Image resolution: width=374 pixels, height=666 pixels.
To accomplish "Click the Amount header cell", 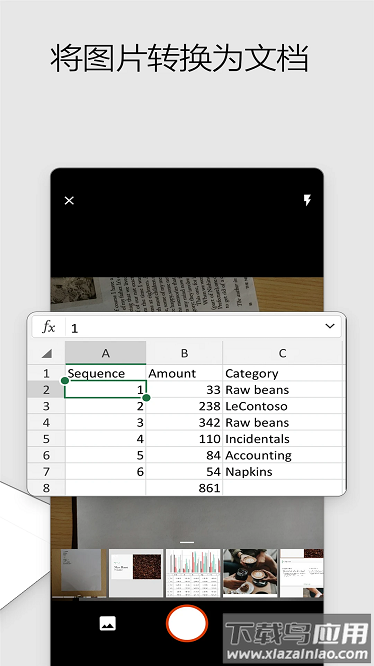I will click(184, 373).
